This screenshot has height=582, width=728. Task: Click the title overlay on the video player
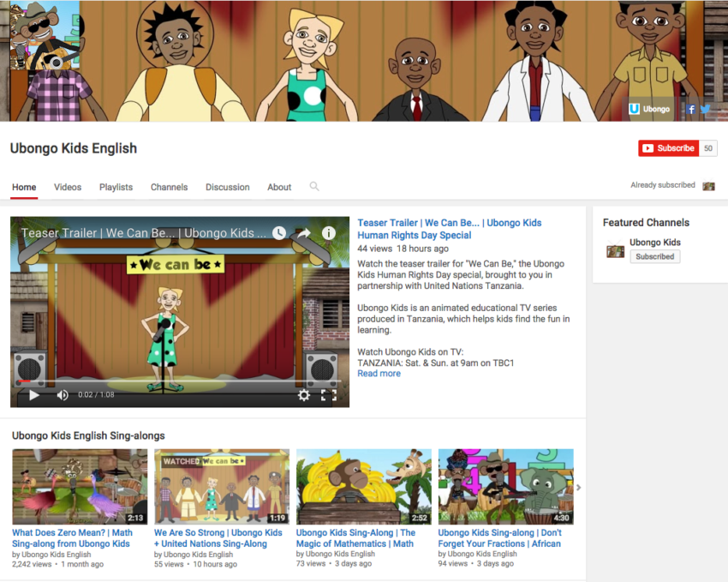click(144, 232)
